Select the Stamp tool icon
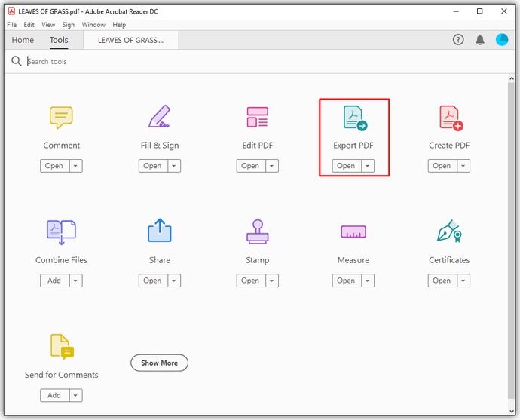The image size is (520, 420). (x=258, y=231)
